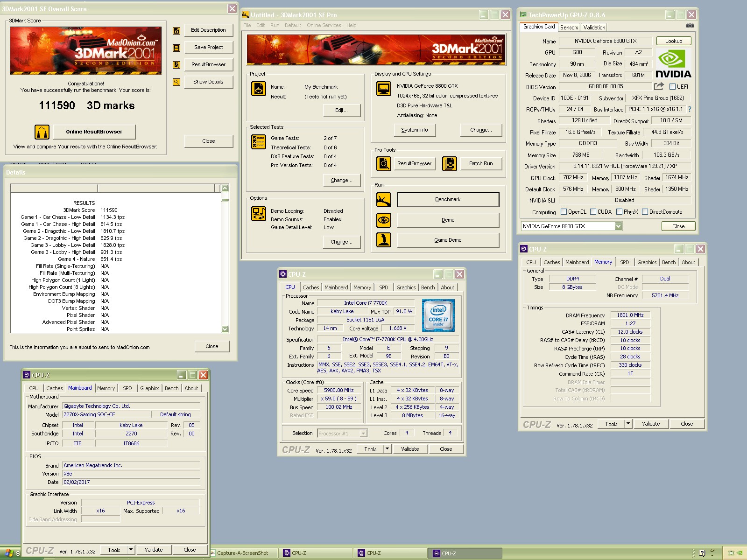Toggle the OpenCL checkbox
This screenshot has width=747, height=560.
[x=564, y=212]
